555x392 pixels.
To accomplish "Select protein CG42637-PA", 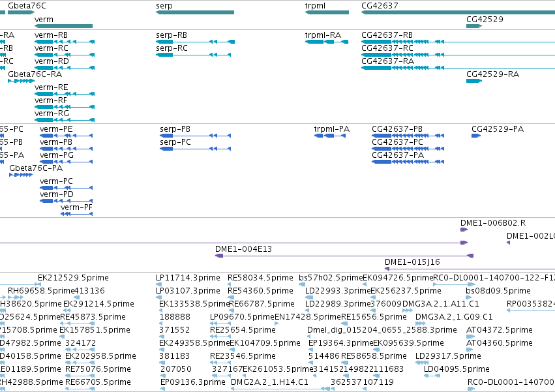I will (398, 155).
